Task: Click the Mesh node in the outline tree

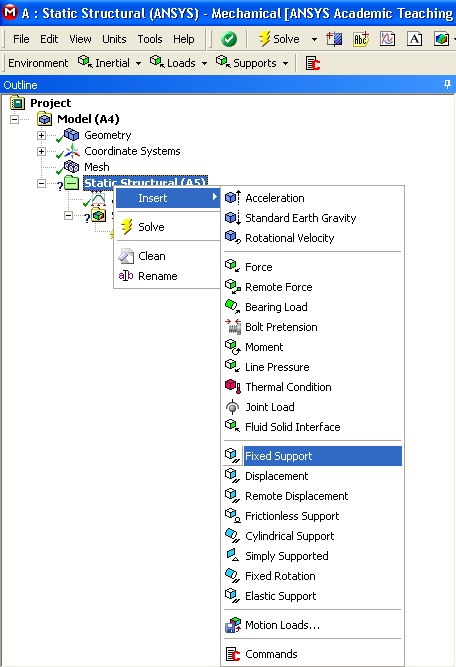Action: point(97,167)
